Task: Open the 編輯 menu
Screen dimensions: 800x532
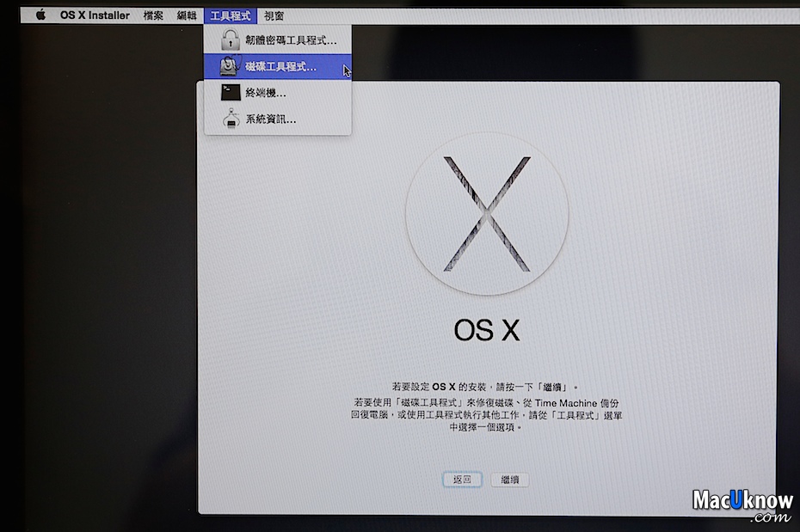Action: point(187,15)
